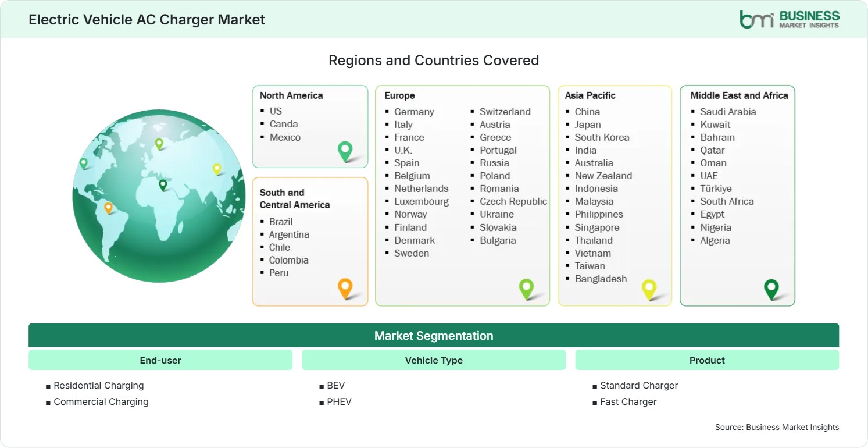Click the dark green pin on globe center
This screenshot has height=448, width=868.
pyautogui.click(x=163, y=185)
